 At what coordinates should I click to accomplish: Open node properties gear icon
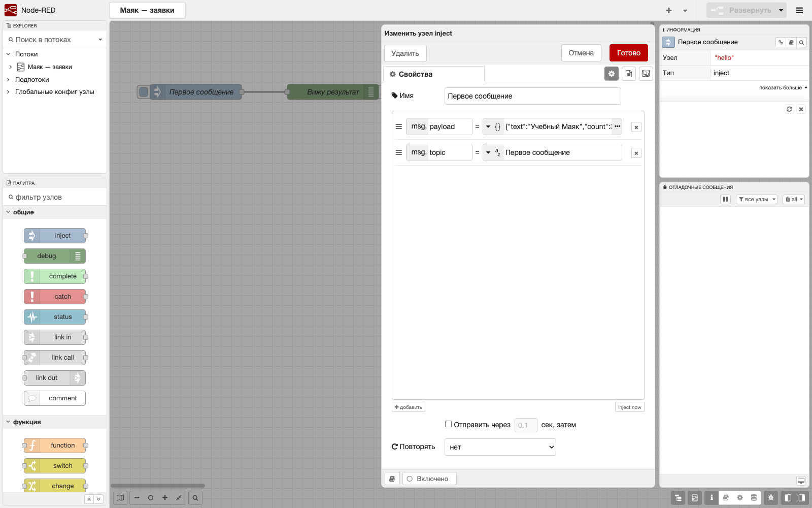(612, 74)
